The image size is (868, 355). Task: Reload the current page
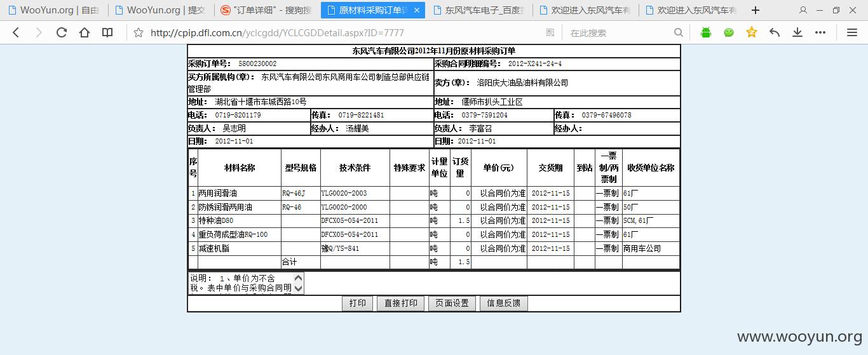click(x=62, y=32)
